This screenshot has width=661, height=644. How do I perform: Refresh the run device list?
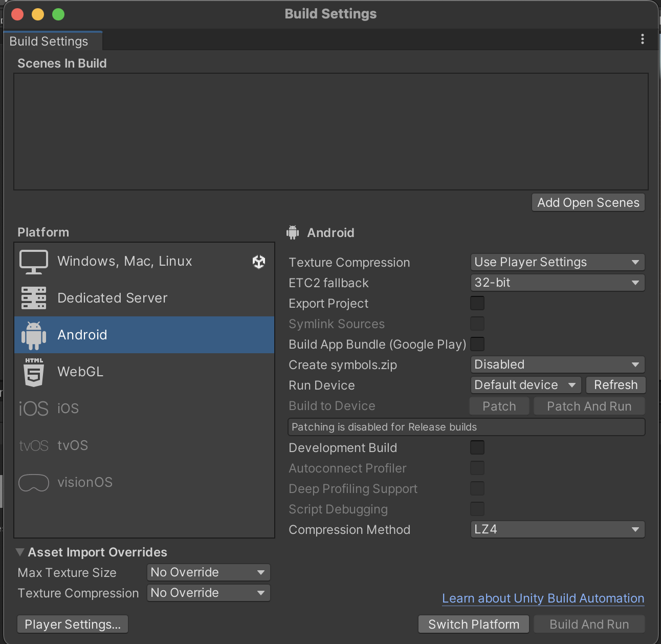616,385
